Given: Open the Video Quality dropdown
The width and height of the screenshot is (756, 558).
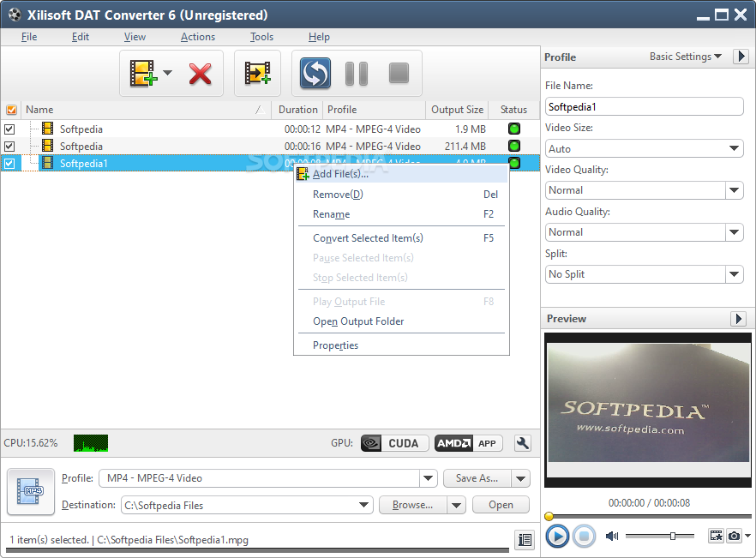Looking at the screenshot, I should click(x=734, y=190).
